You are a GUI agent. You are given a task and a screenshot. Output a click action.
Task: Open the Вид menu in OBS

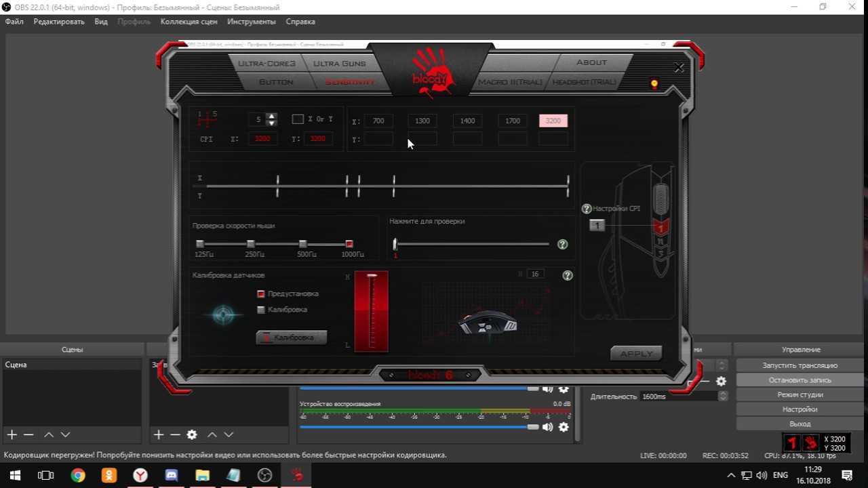[101, 22]
